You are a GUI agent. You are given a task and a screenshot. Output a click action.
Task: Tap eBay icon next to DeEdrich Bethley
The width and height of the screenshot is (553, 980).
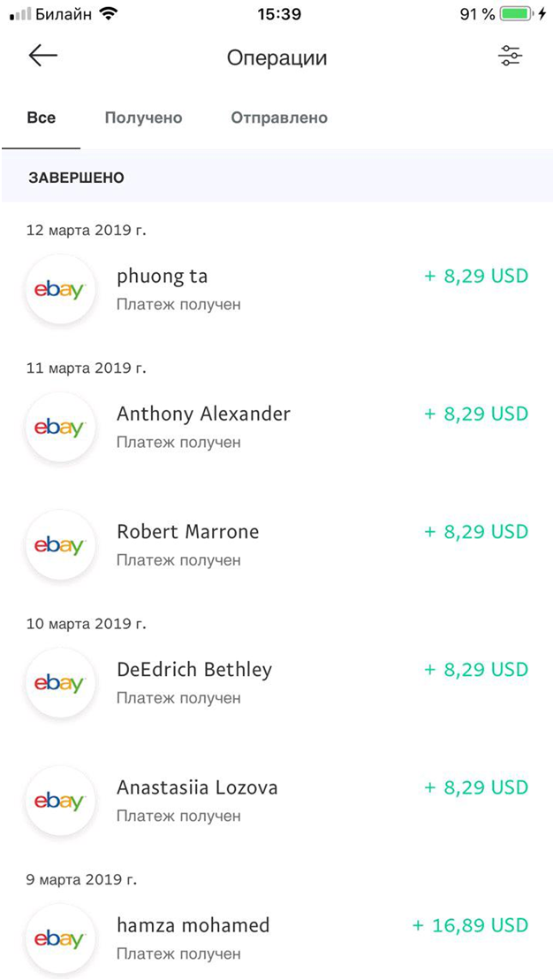(60, 682)
